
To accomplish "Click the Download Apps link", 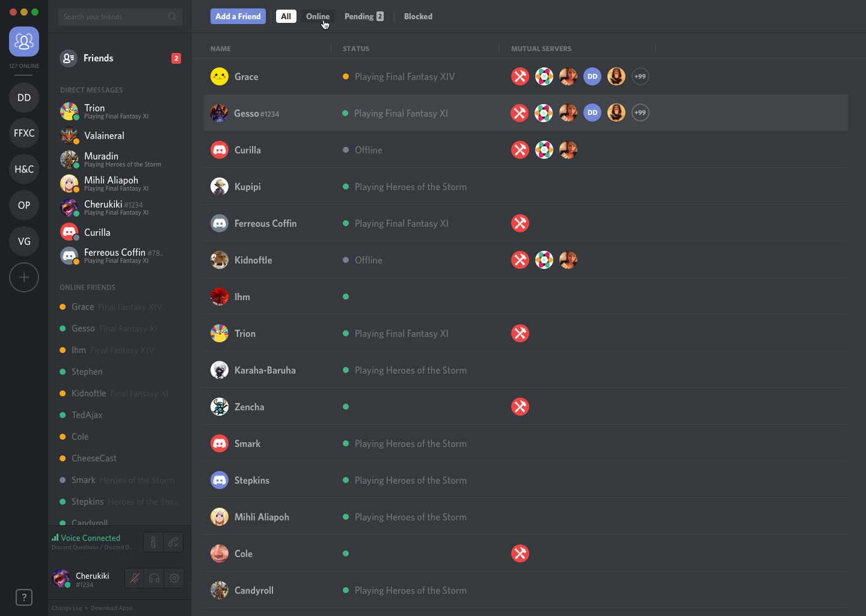I will [x=111, y=608].
